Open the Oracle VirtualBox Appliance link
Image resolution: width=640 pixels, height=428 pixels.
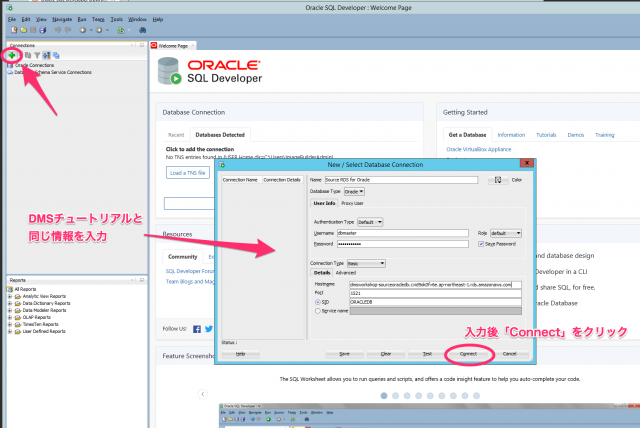[478, 149]
